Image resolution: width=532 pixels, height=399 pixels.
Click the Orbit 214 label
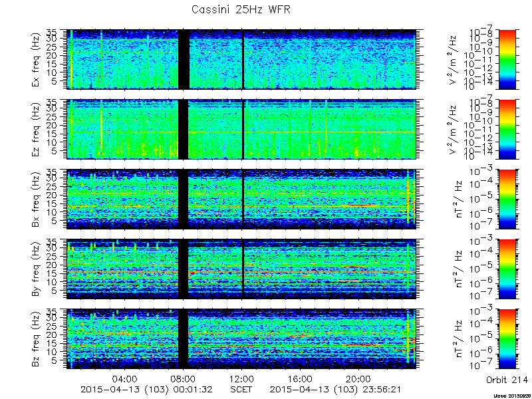[507, 379]
